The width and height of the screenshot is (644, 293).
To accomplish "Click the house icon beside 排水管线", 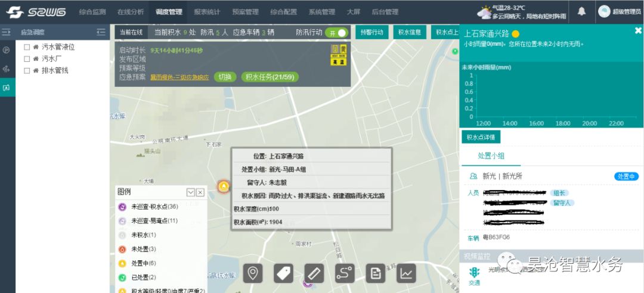I will click(36, 71).
